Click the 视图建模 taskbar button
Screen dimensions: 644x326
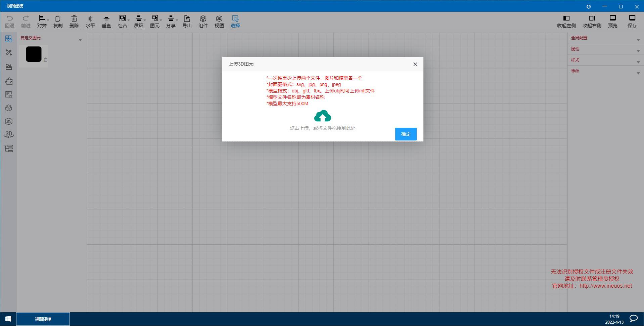coord(43,319)
